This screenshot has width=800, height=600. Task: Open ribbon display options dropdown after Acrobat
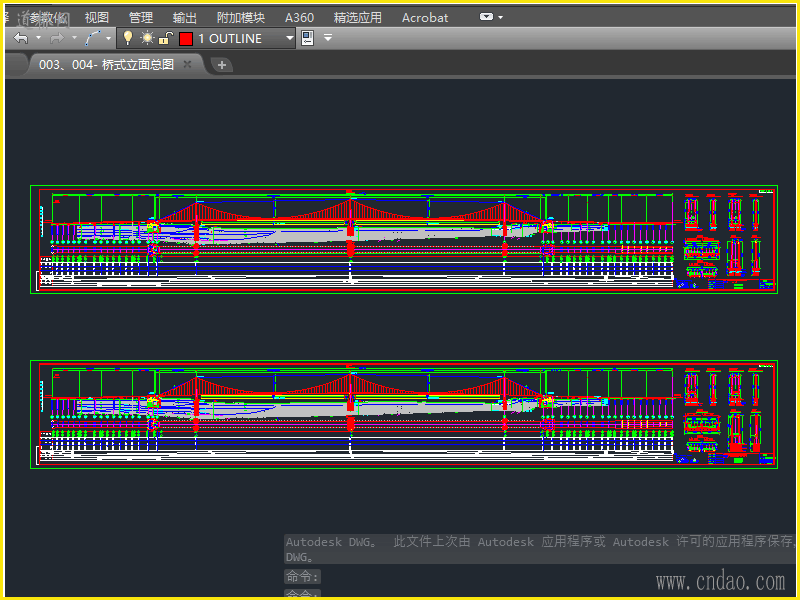[x=490, y=17]
